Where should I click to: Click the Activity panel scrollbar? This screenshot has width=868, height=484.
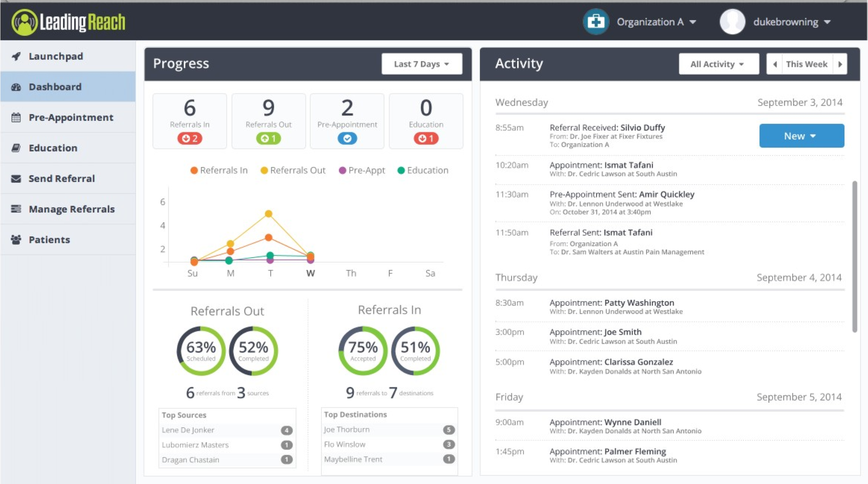click(x=854, y=257)
